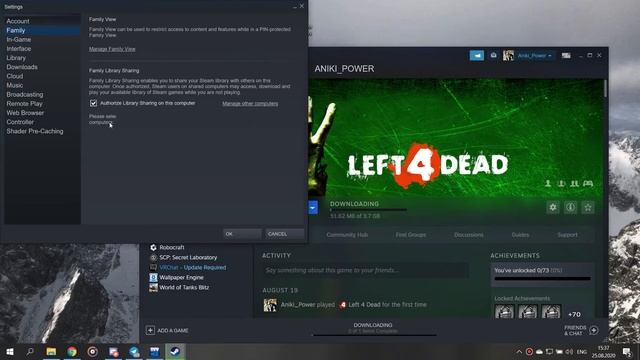Open File Explorer from taskbar
The width and height of the screenshot is (640, 360).
(51, 351)
